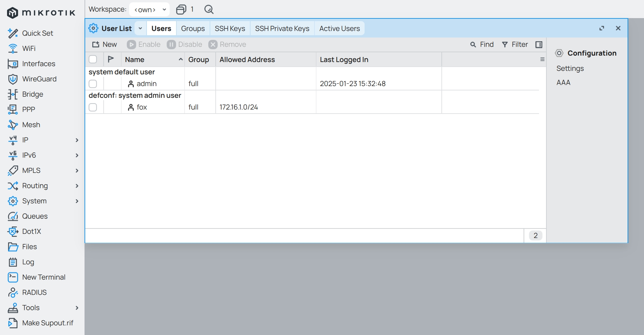Click the Remove button
Image resolution: width=644 pixels, height=335 pixels.
tap(227, 45)
